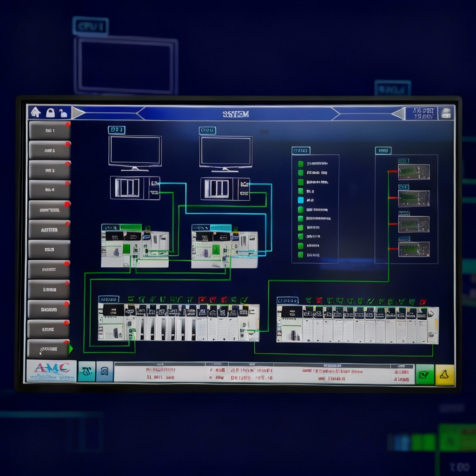This screenshot has width=476, height=476.
Task: Click the open padlock unlock icon
Action: click(63, 112)
